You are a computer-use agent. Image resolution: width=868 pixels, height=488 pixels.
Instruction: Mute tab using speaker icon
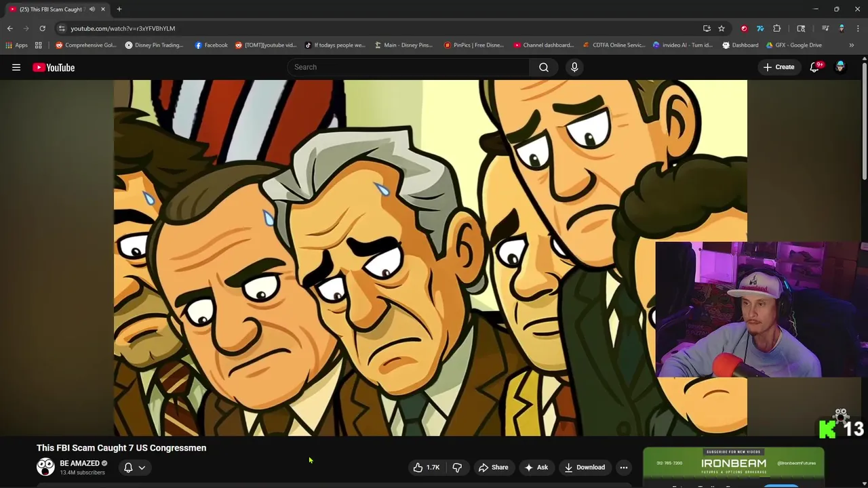pos(92,9)
